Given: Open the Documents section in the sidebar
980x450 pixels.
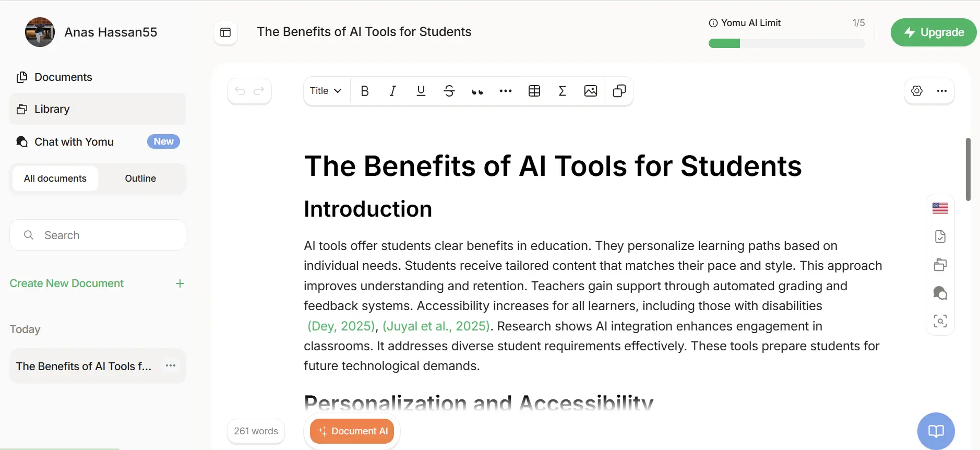Looking at the screenshot, I should [x=98, y=77].
